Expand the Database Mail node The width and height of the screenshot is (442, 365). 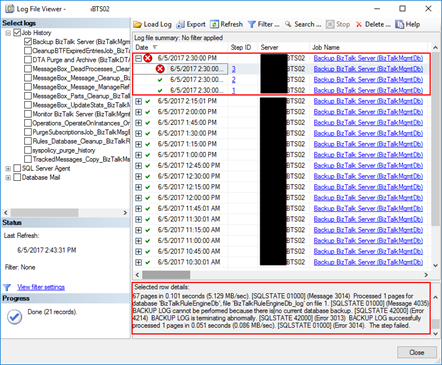pos(8,178)
